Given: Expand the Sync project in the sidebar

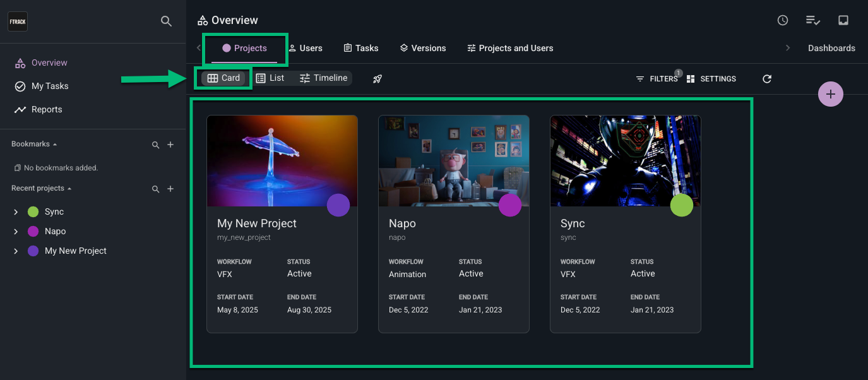Looking at the screenshot, I should (16, 212).
